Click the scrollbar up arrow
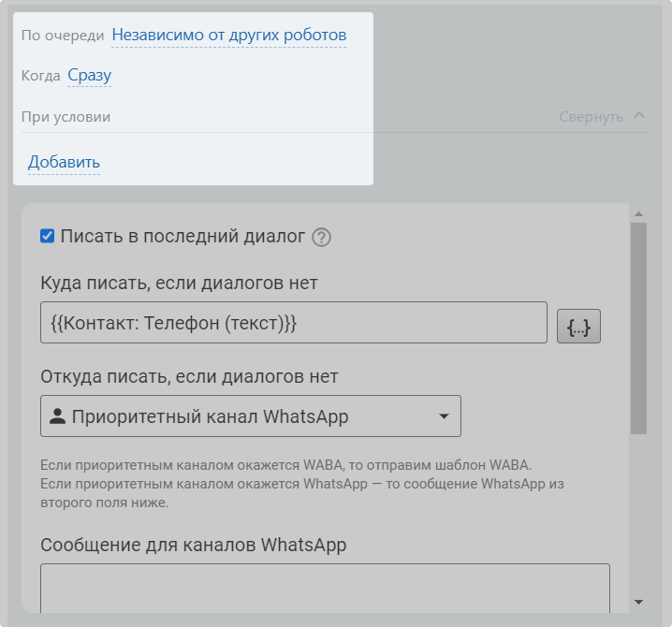 point(638,213)
